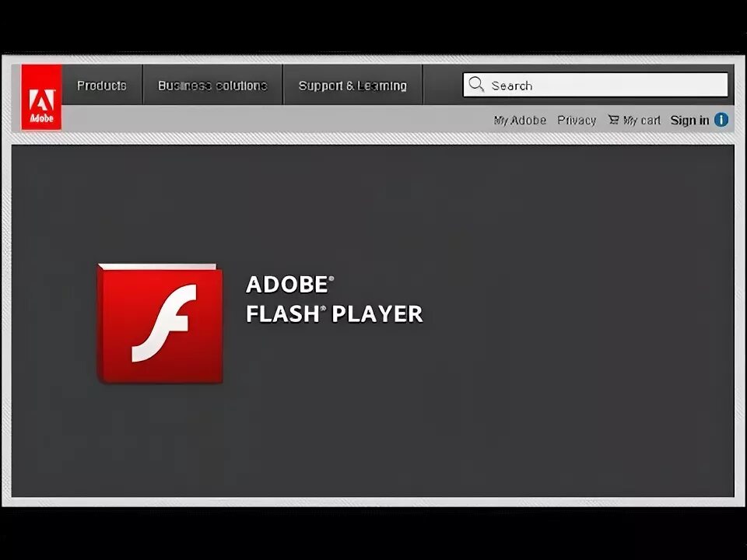View the My cart link
This screenshot has height=560, width=747.
tap(642, 121)
